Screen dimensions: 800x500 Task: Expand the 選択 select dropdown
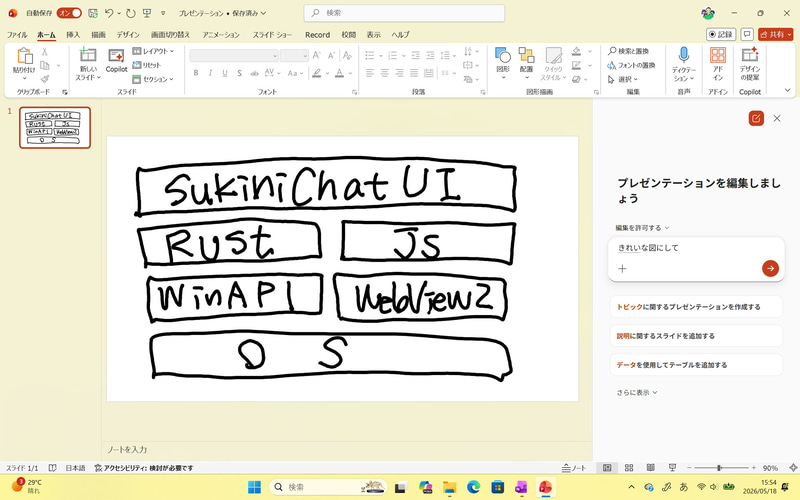[x=623, y=79]
